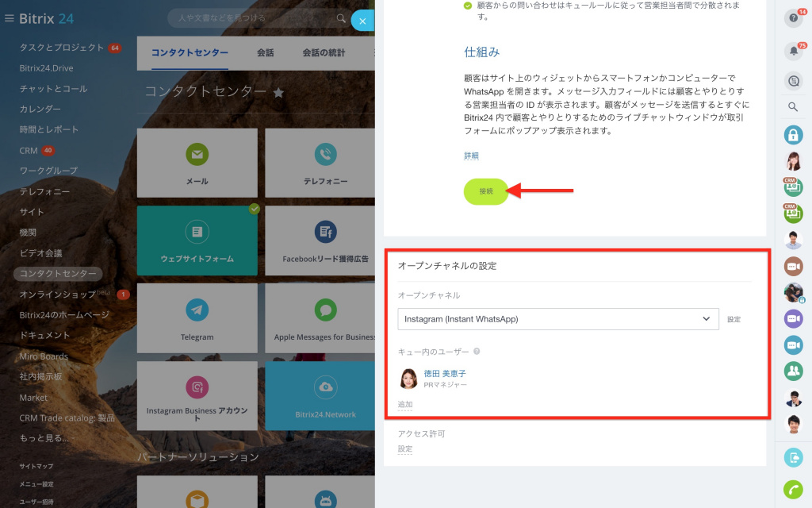Open Market in the left menu
This screenshot has height=508, width=812.
[x=33, y=398]
